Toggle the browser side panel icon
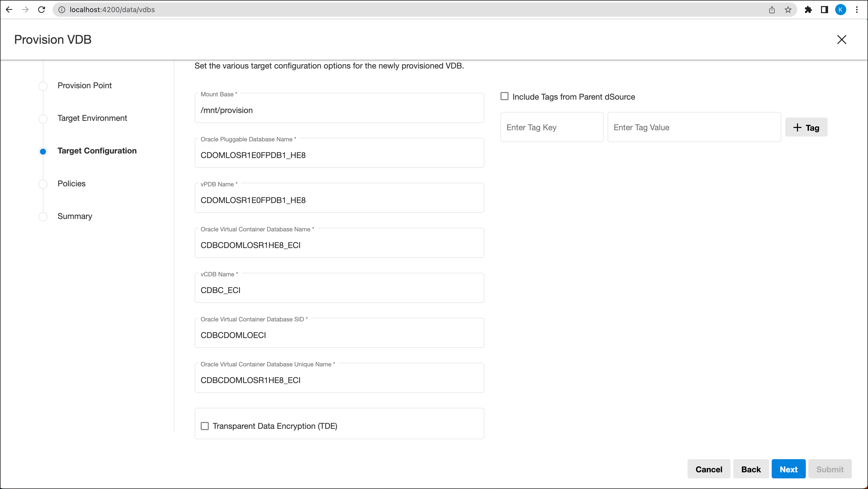The height and width of the screenshot is (489, 868). pyautogui.click(x=824, y=10)
